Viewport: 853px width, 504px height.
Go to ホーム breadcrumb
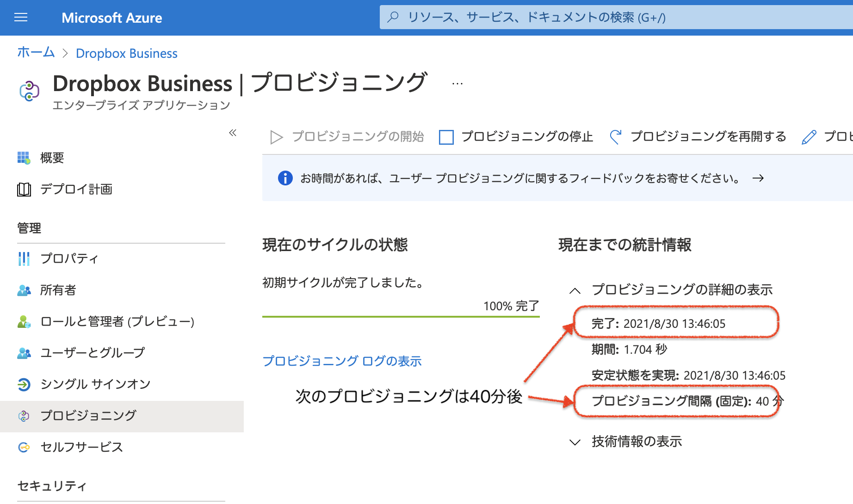36,53
